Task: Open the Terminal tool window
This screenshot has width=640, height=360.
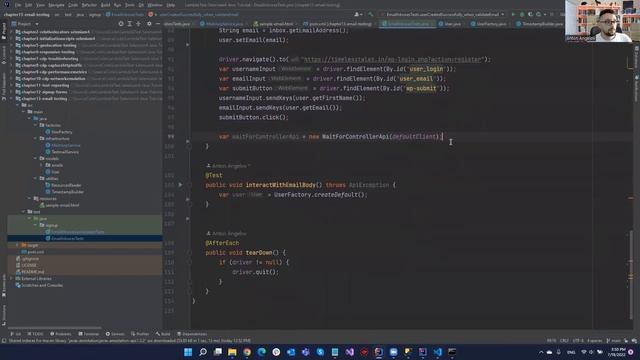Action: 89,334
